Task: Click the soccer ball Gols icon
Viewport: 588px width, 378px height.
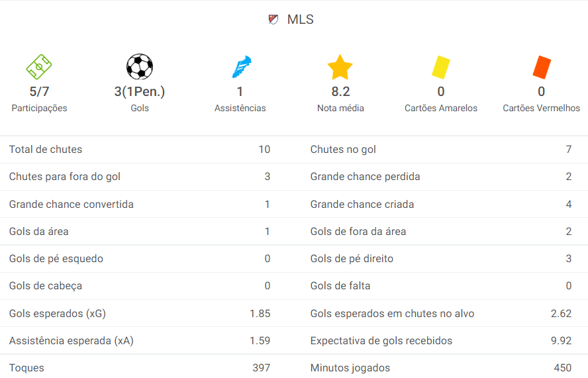Action: [x=140, y=67]
